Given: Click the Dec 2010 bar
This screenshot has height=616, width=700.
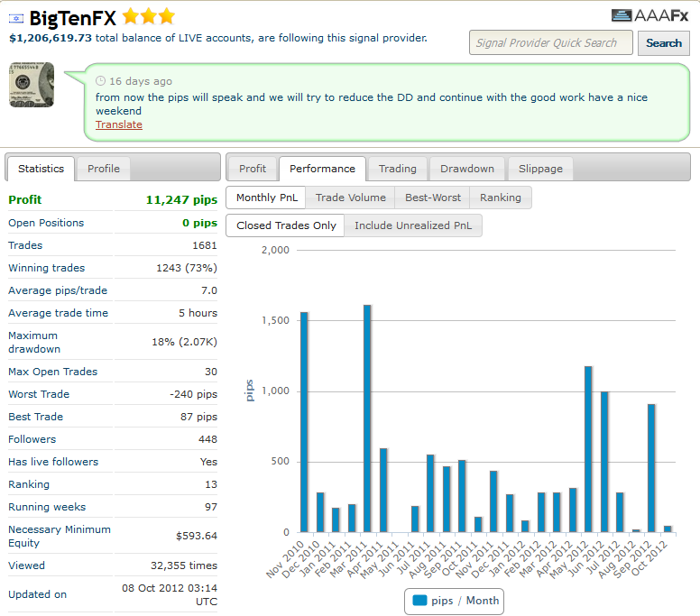Looking at the screenshot, I should point(320,512).
